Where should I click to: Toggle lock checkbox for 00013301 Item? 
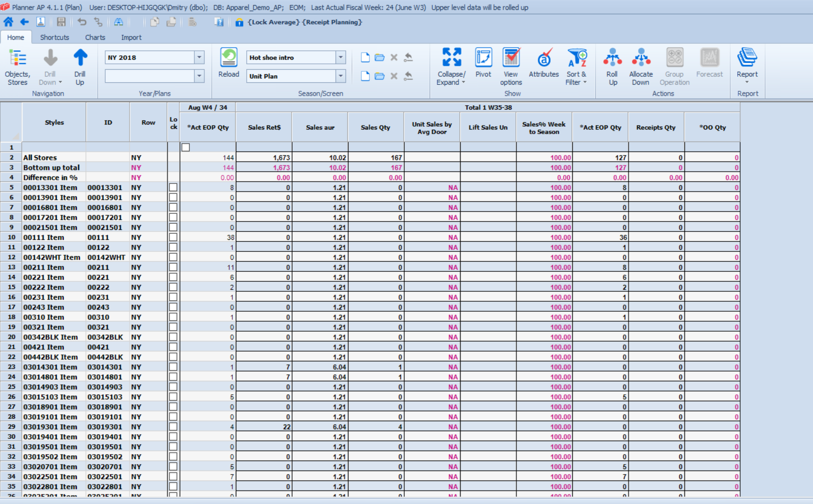pos(173,187)
